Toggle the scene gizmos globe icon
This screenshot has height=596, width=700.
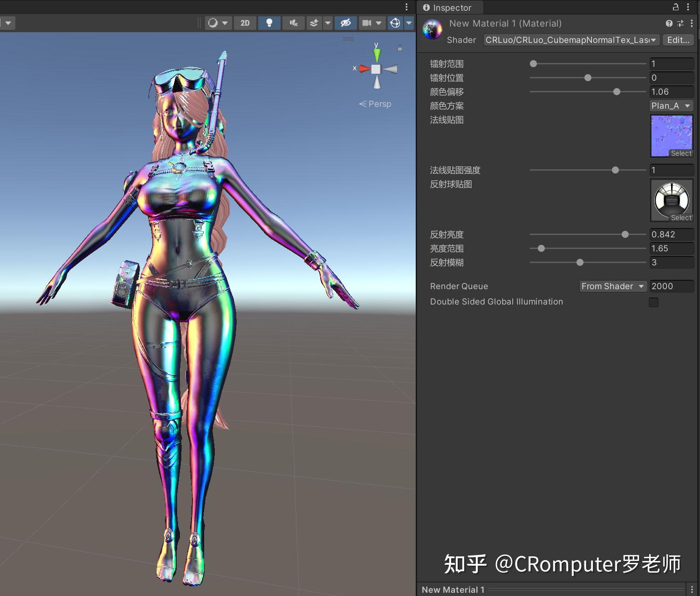[x=396, y=23]
